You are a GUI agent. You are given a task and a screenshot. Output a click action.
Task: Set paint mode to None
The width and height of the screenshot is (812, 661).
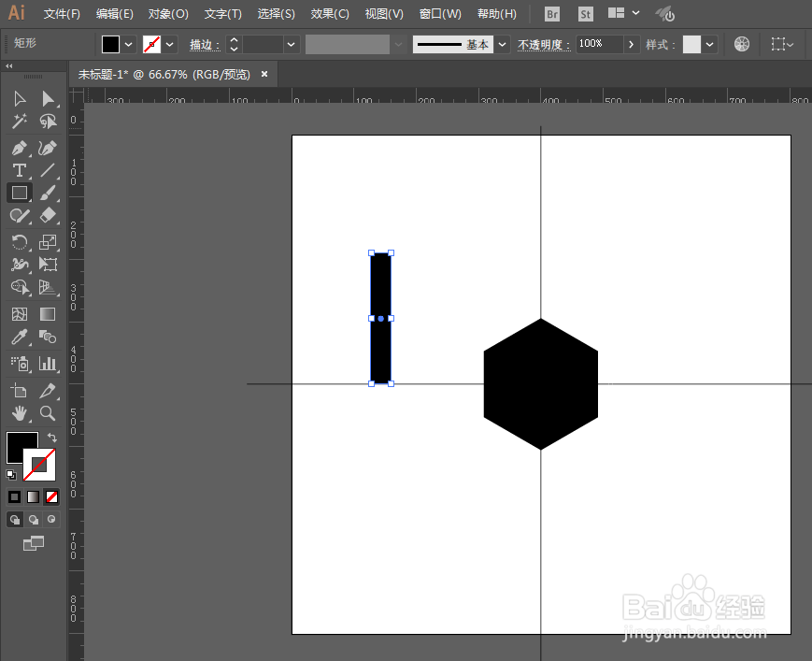coord(51,496)
